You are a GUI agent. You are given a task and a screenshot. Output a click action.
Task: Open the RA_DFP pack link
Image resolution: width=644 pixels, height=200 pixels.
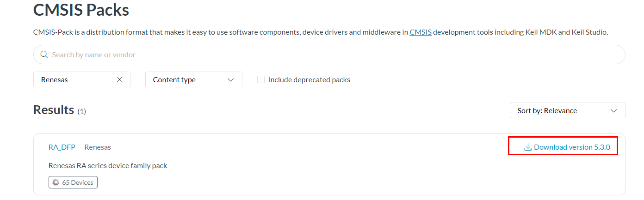click(62, 147)
